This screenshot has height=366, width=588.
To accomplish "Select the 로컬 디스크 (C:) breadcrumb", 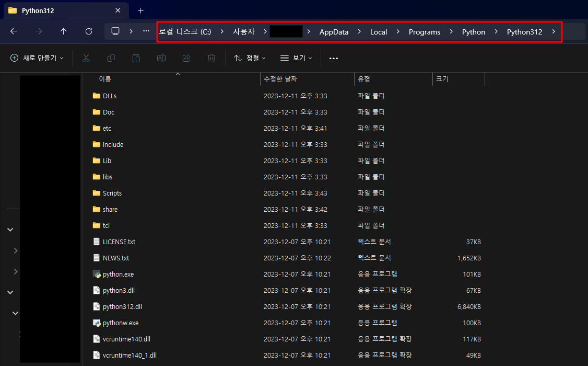I will pyautogui.click(x=185, y=32).
